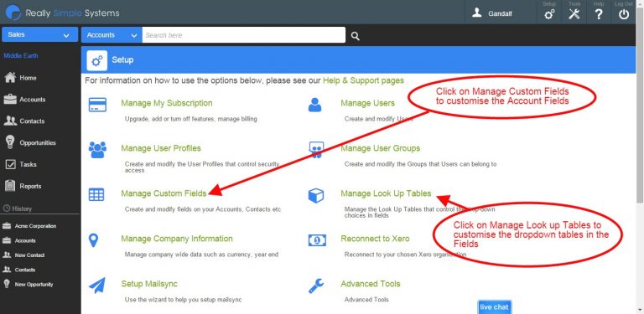Open New Opportunity entry in History list
Viewport: 644px width, 314px height.
pos(34,284)
